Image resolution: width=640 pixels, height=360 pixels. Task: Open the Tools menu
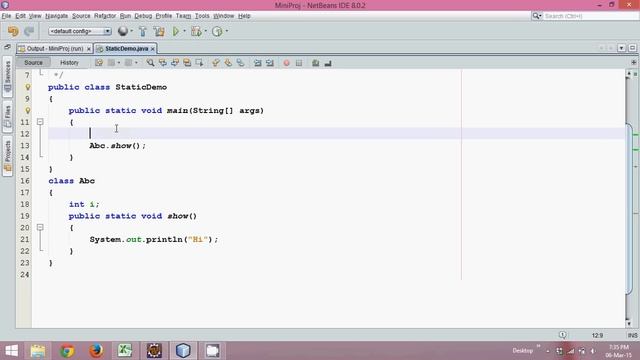(x=202, y=16)
